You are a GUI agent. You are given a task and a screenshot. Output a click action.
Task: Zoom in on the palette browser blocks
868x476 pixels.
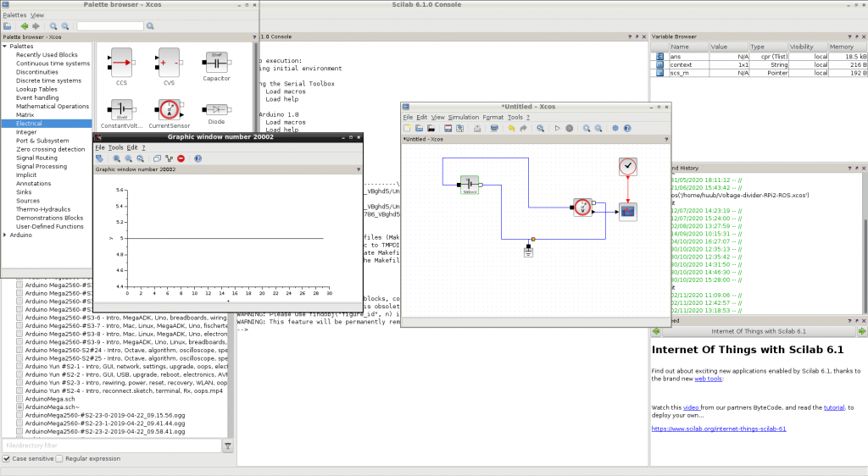(53, 26)
